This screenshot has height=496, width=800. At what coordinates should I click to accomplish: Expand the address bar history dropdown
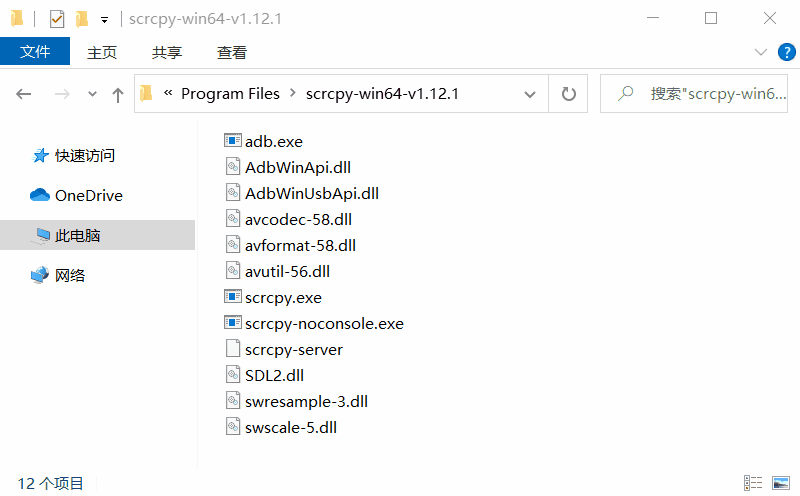(x=530, y=94)
